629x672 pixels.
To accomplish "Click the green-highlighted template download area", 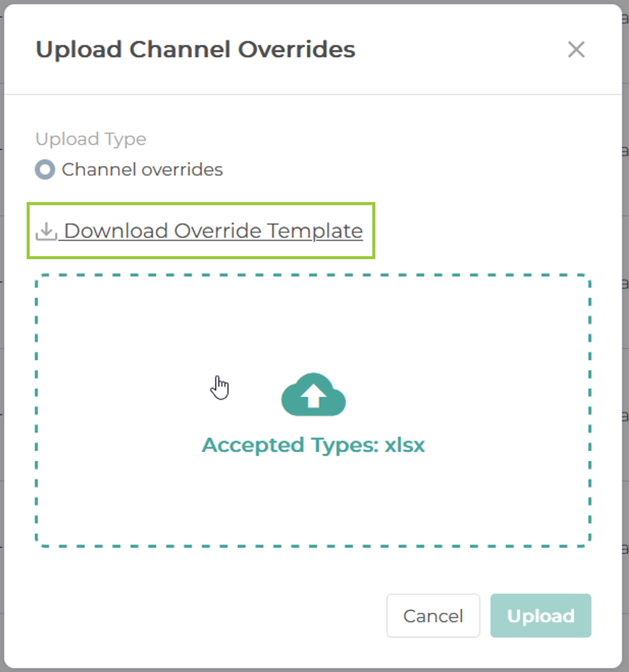I will [x=201, y=231].
